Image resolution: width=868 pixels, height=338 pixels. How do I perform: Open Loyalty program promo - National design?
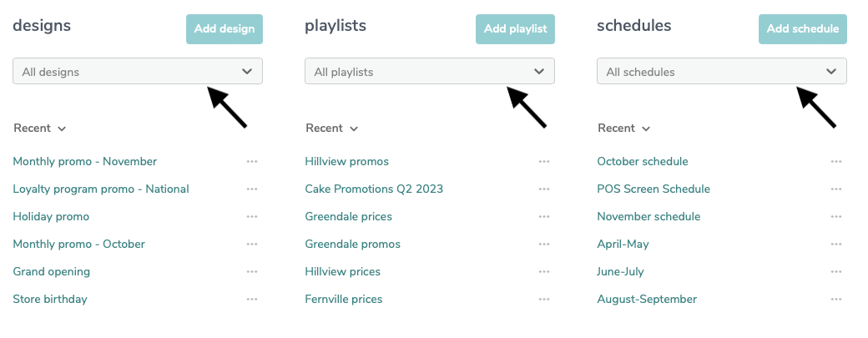coord(101,189)
